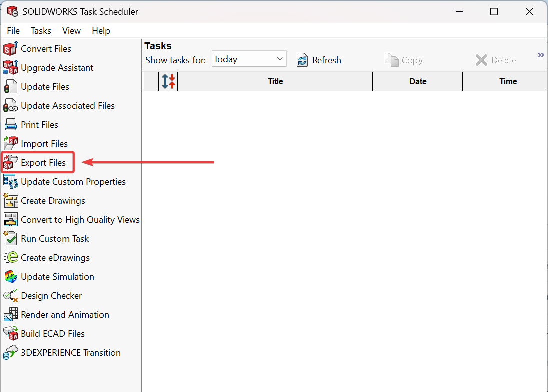The image size is (548, 392).
Task: Open the Help menu
Action: [x=101, y=31]
